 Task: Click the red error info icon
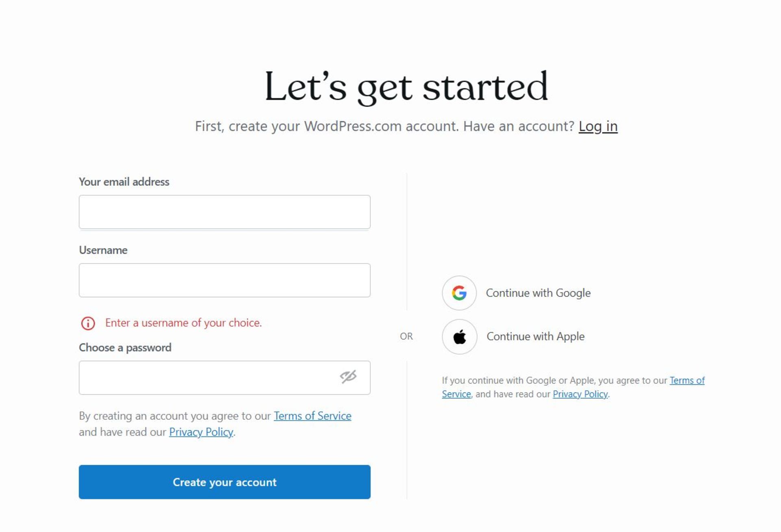coord(88,323)
